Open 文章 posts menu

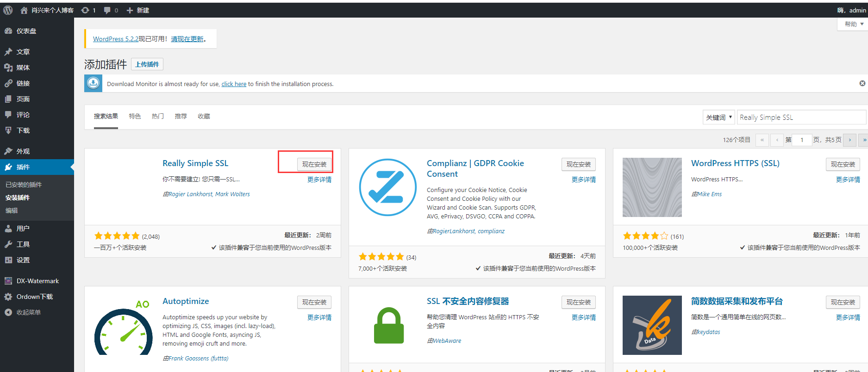[x=37, y=52]
